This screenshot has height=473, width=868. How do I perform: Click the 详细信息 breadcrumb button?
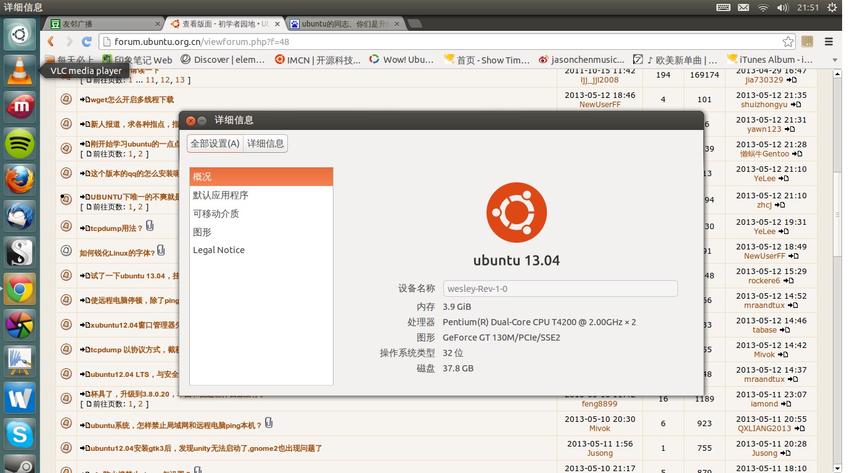pyautogui.click(x=266, y=144)
